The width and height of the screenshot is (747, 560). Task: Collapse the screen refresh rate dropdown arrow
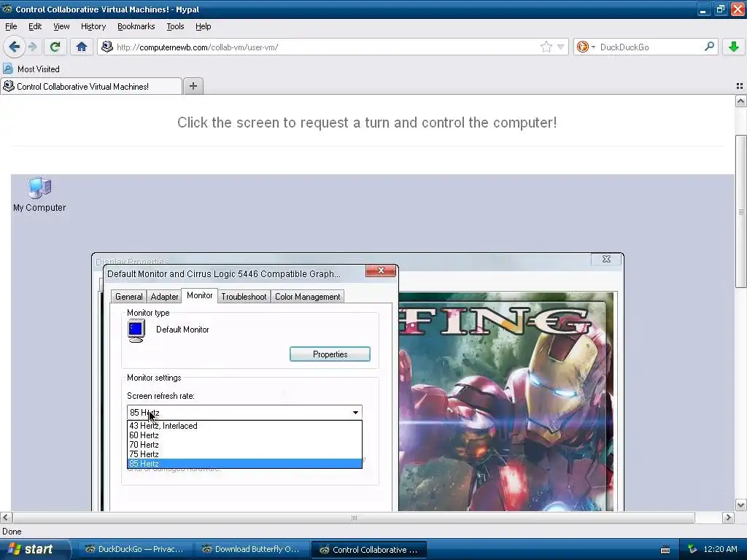pos(355,413)
